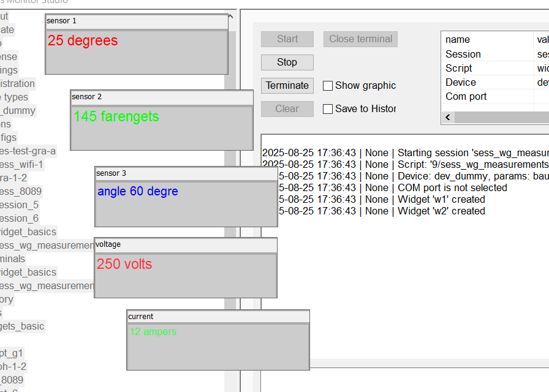This screenshot has width=549, height=392.
Task: Select the sensor 2 widget title bar
Action: (162, 97)
